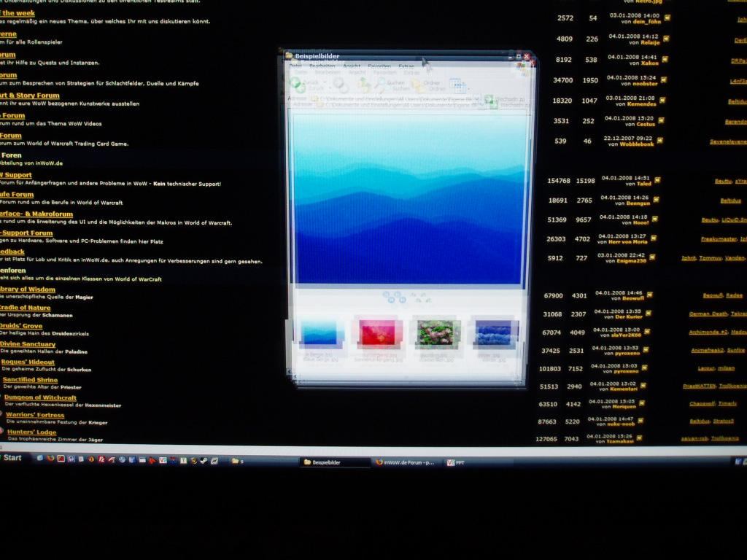Screen dimensions: 747x560
Task: Click last-post user link 'Beowulf'
Action: (x=633, y=298)
